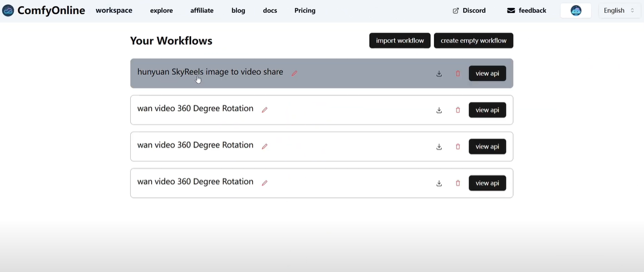Edit name of last wan video 360 workflow
The image size is (644, 272).
pos(265,183)
